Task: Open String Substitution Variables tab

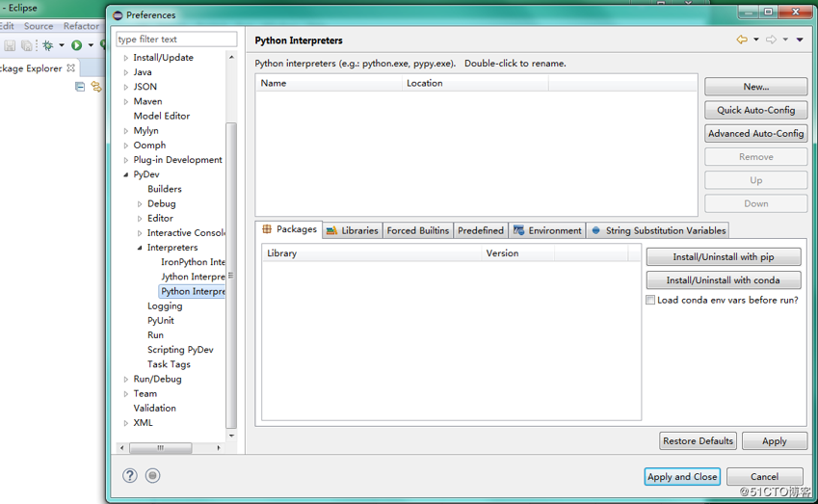Action: click(x=658, y=230)
